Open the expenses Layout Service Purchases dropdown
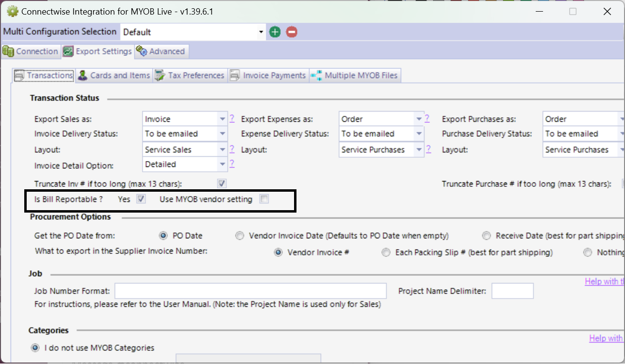The height and width of the screenshot is (364, 625). 419,149
